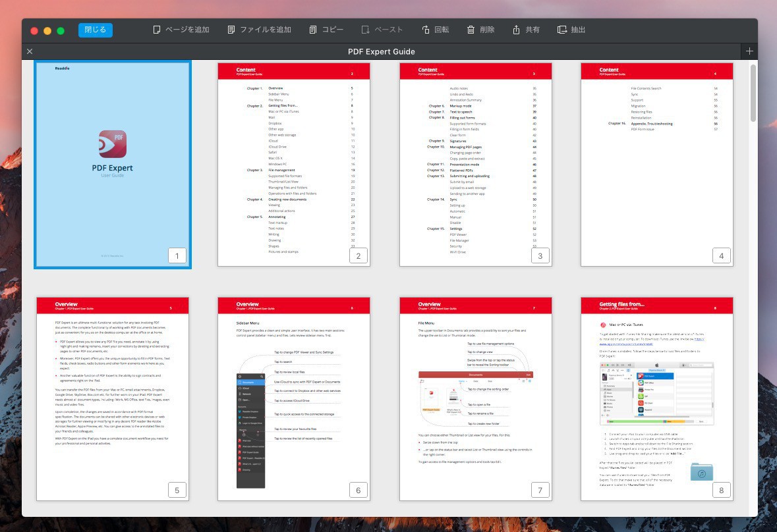This screenshot has height=532, width=777.
Task: Select page 7 File Menu thumbnail
Action: click(x=476, y=399)
